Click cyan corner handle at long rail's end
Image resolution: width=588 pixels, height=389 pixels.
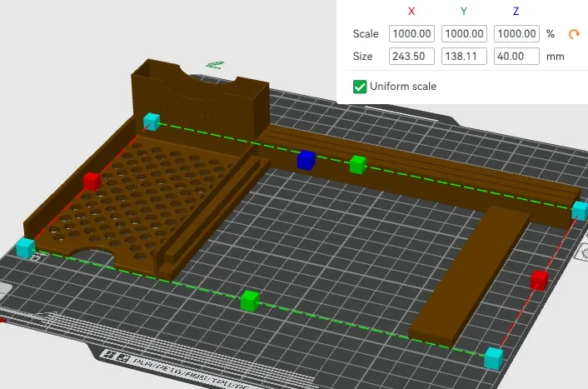click(x=580, y=211)
